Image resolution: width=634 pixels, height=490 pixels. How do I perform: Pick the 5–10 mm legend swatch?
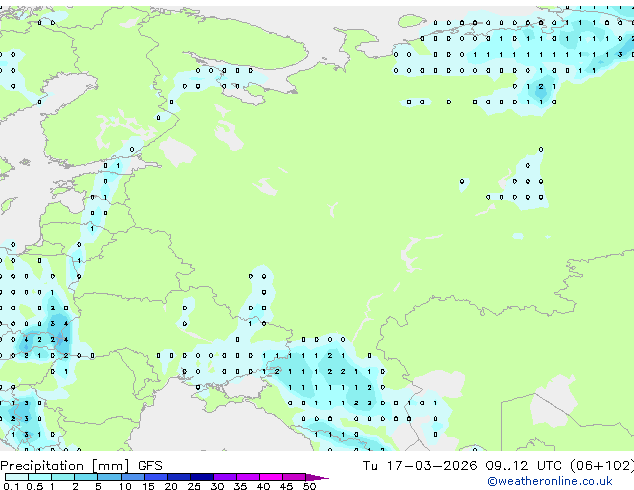tap(109, 477)
